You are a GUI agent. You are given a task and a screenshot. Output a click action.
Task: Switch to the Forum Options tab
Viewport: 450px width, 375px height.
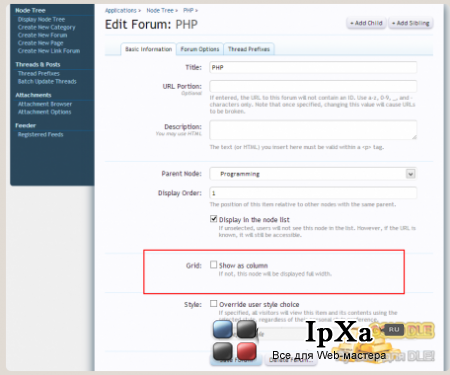point(200,49)
